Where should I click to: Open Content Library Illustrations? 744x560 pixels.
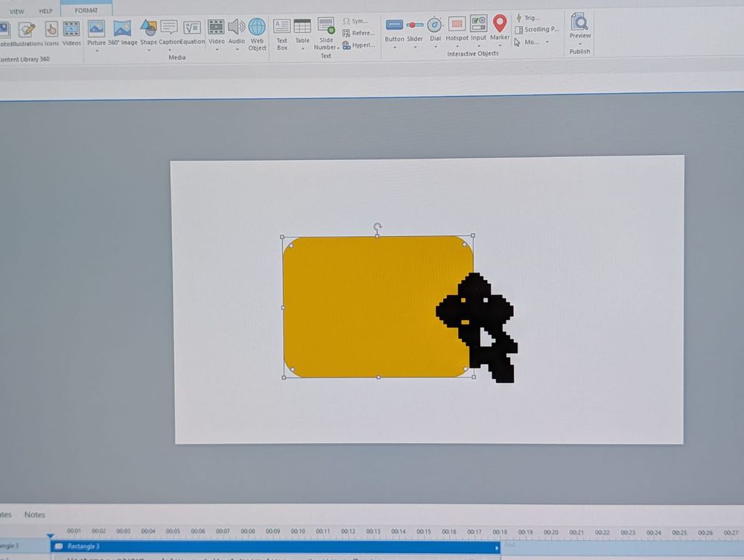tap(27, 34)
